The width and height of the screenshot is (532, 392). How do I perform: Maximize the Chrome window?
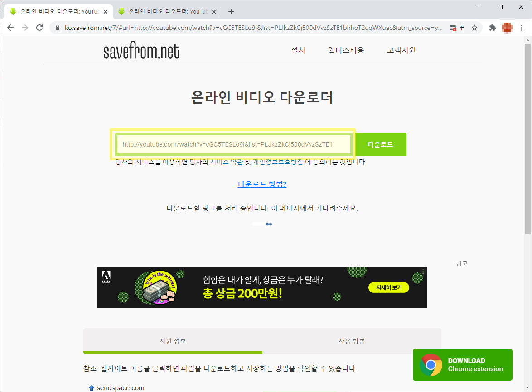coord(500,7)
